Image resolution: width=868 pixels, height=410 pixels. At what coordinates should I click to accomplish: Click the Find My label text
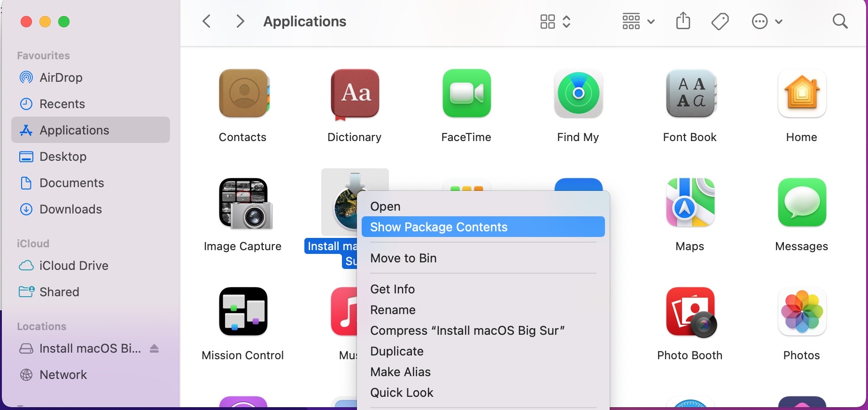578,138
